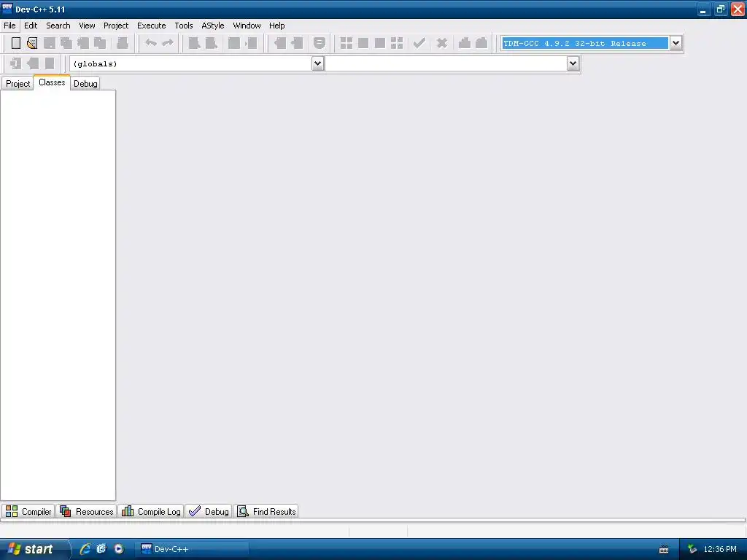Open the Search menu
The width and height of the screenshot is (747, 560).
coord(58,26)
